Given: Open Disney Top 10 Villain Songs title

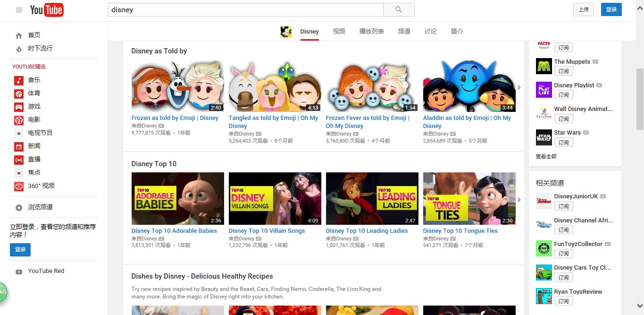Looking at the screenshot, I should coord(267,231).
